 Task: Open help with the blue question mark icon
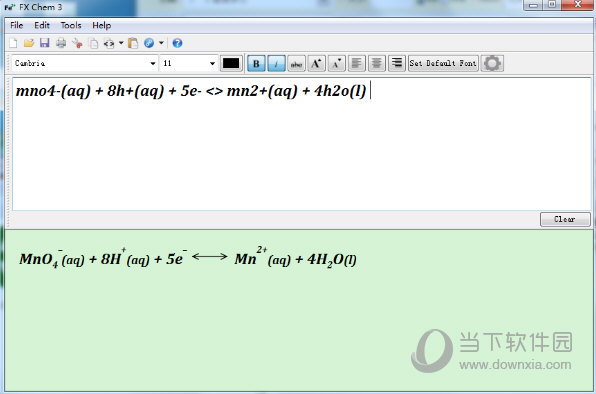click(x=177, y=43)
